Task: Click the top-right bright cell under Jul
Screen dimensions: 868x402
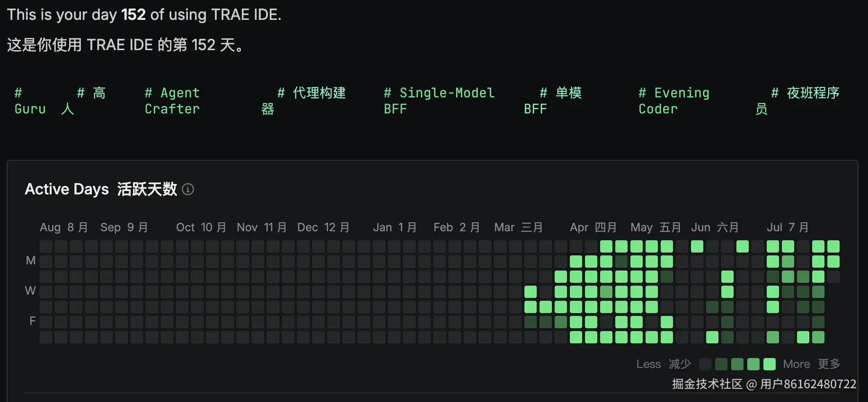Action: coord(833,246)
